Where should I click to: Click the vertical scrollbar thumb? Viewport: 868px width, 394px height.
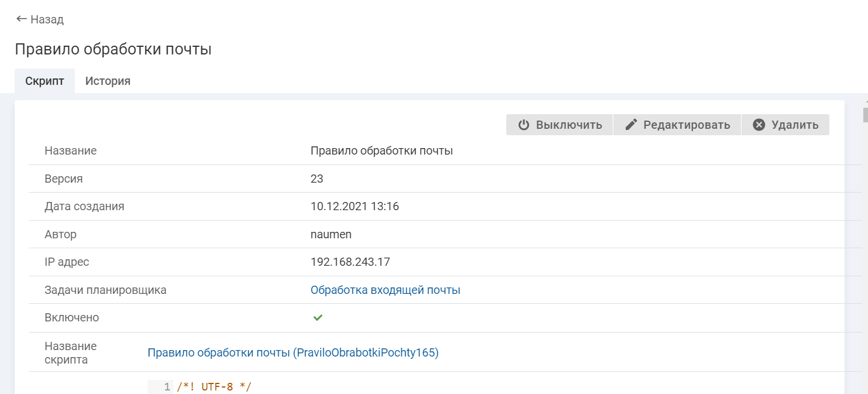pos(865,114)
